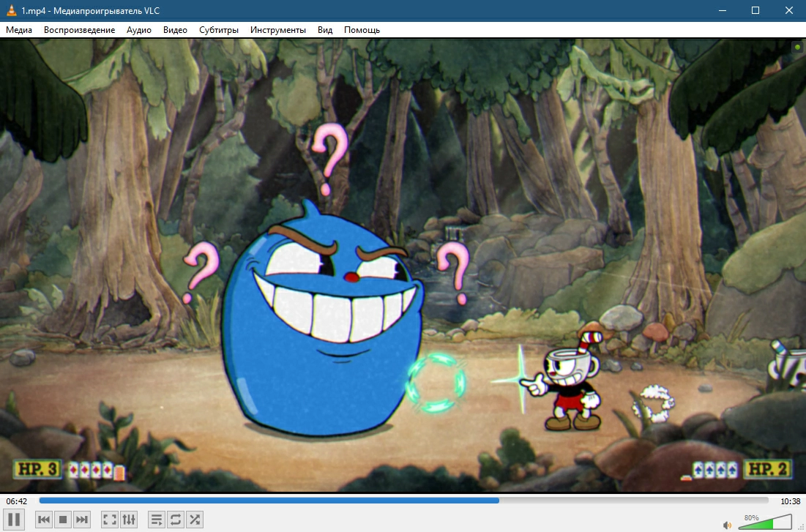Jump to the previous media item
This screenshot has width=806, height=532.
pos(44,520)
